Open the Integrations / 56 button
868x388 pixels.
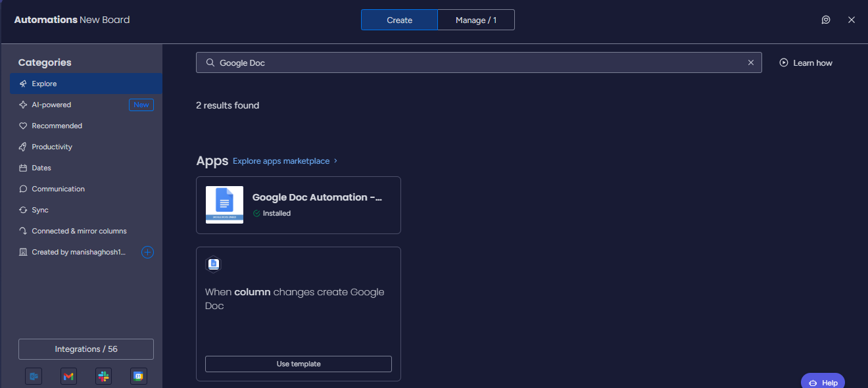coord(86,349)
